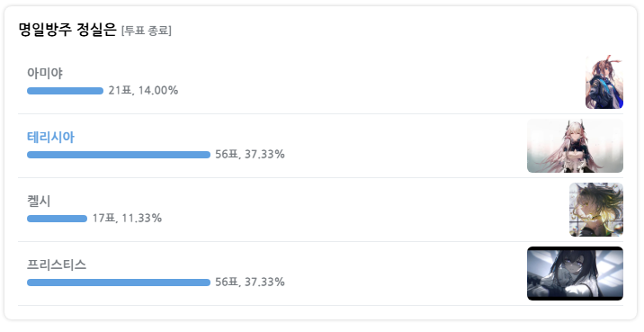Select the 켈시 poll option label
Image resolution: width=644 pixels, height=332 pixels.
click(x=39, y=201)
